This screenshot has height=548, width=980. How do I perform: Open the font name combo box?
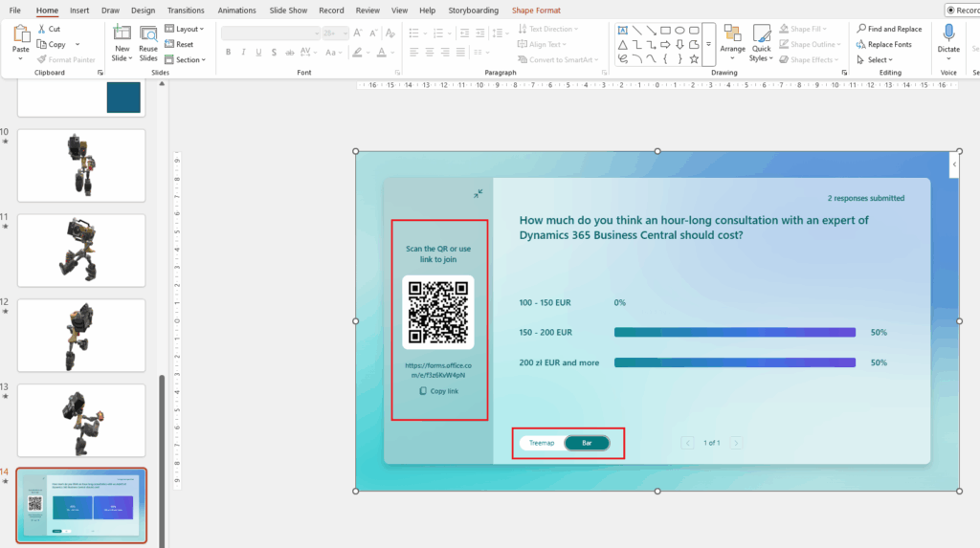(x=271, y=33)
